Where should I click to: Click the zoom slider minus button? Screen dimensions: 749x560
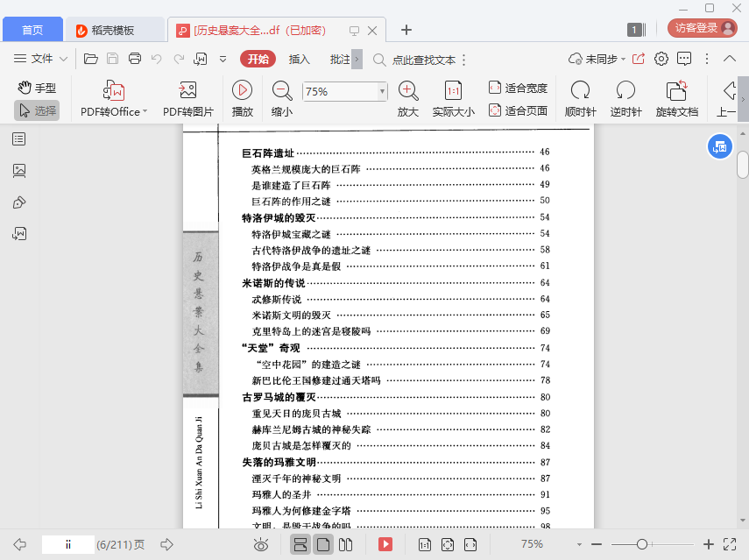(597, 544)
